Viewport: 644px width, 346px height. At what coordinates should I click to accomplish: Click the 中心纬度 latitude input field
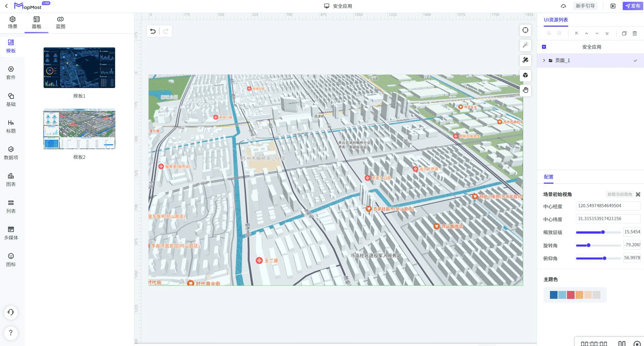click(x=608, y=219)
